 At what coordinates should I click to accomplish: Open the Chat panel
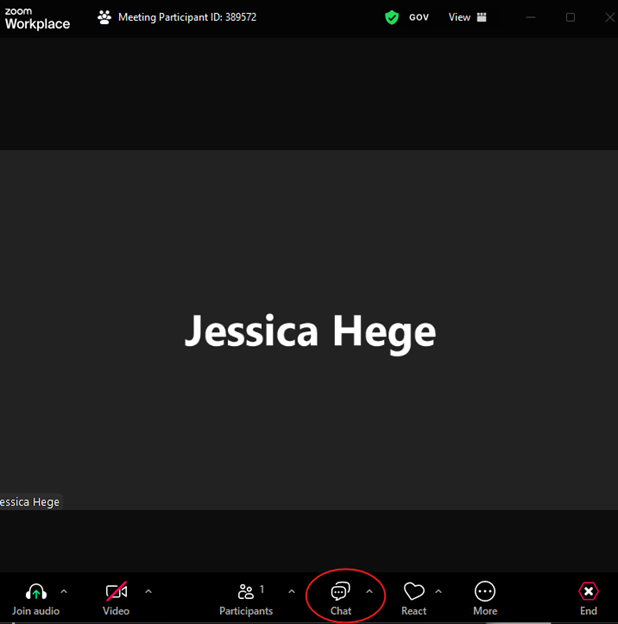[341, 592]
